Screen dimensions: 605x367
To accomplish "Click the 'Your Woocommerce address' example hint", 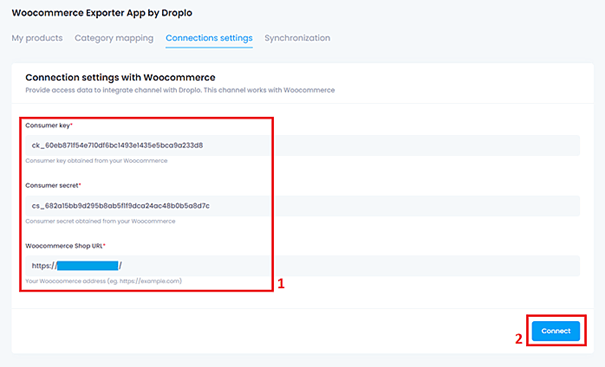I will 103,281.
